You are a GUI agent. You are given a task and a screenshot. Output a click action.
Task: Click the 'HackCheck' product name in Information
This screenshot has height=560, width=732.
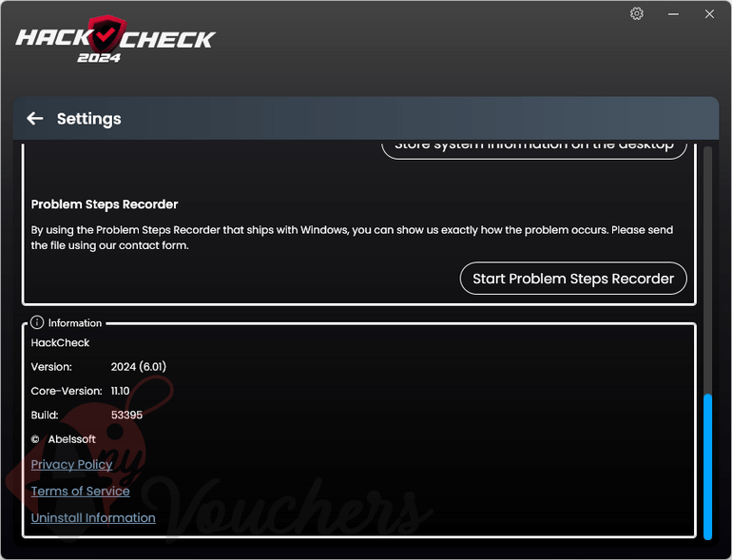click(x=60, y=342)
